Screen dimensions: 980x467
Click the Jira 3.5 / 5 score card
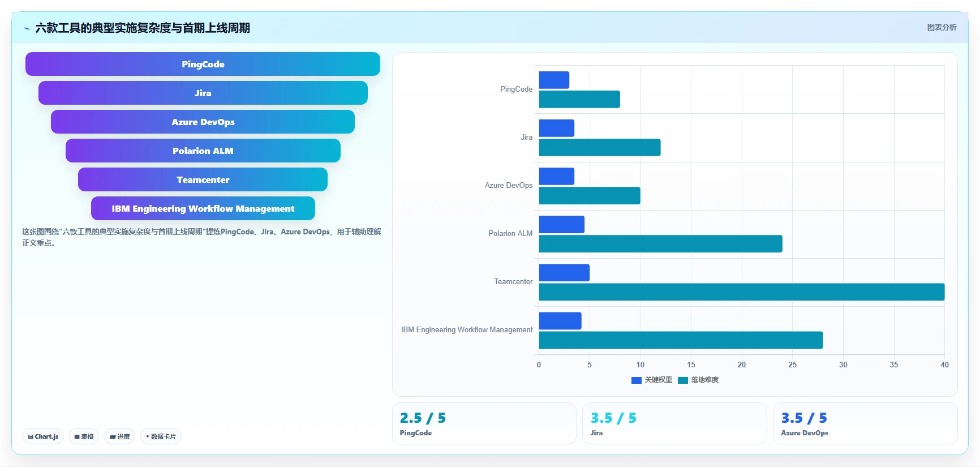point(674,423)
